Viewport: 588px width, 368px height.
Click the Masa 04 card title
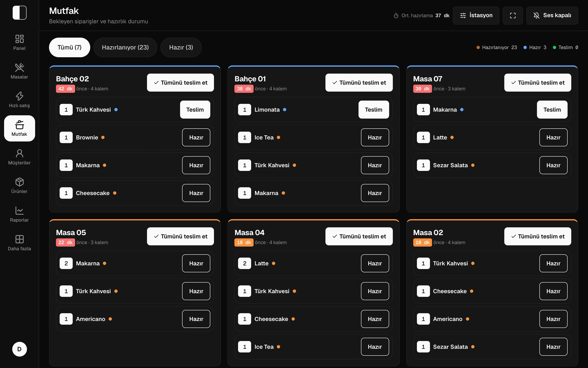pyautogui.click(x=249, y=232)
